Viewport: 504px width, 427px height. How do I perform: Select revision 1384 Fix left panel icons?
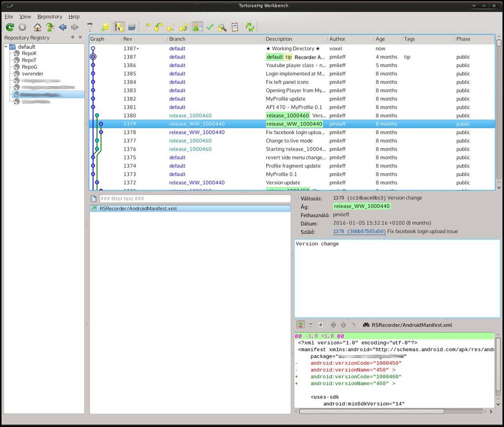(x=292, y=82)
